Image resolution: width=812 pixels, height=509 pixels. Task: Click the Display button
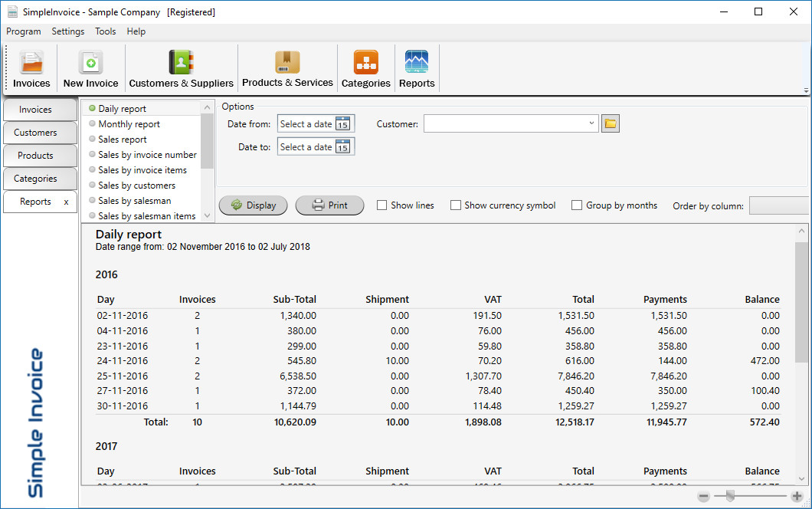point(253,205)
